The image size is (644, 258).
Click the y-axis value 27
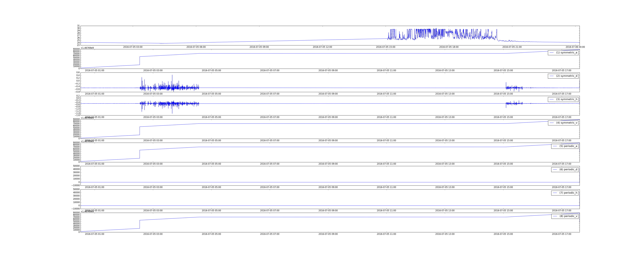(78, 36)
